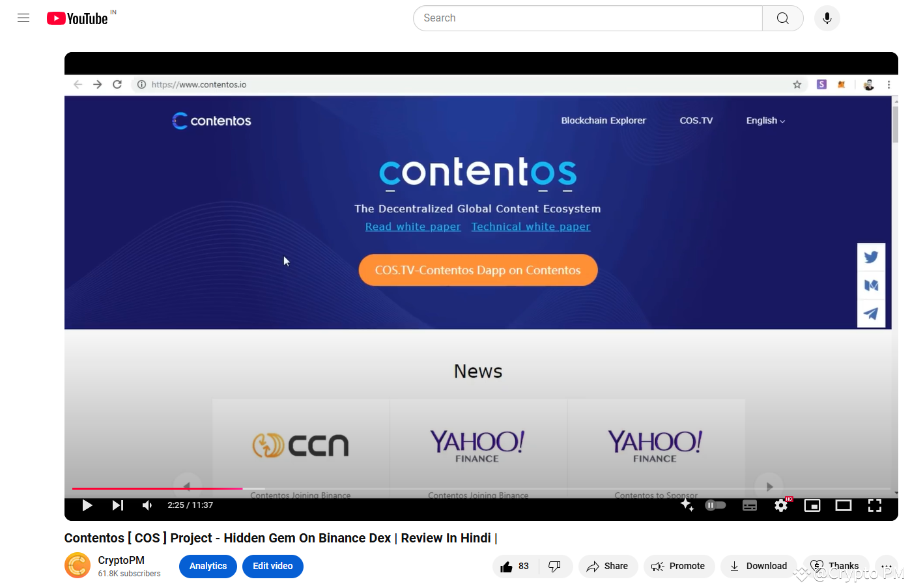The width and height of the screenshot is (910, 588).
Task: Open the Blockchain Explorer nav item
Action: point(604,120)
